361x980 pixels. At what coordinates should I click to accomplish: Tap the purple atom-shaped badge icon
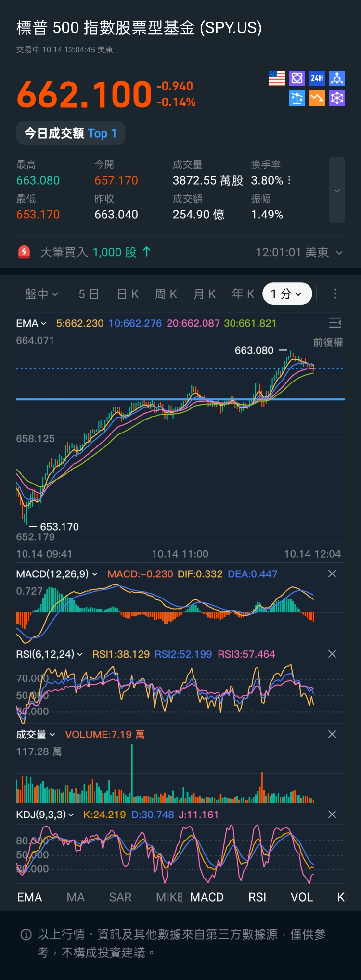coord(297,78)
